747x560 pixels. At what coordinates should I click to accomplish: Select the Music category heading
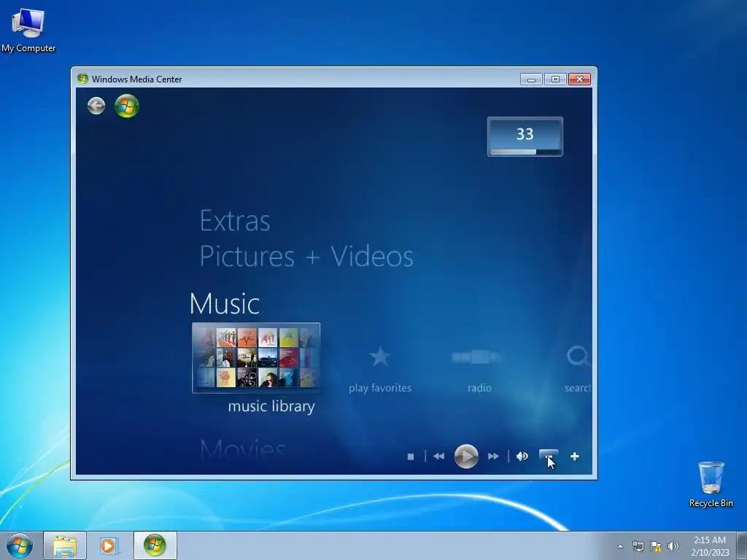pyautogui.click(x=225, y=303)
